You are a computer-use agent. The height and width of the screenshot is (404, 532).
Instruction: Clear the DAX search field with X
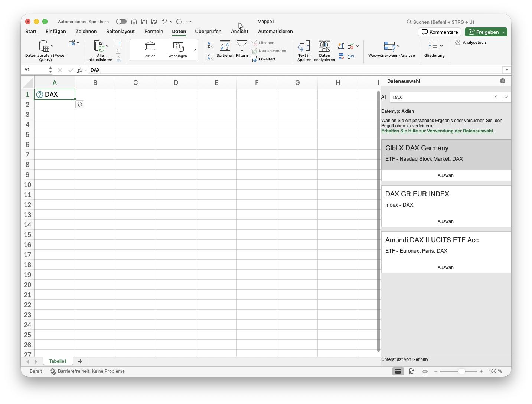[495, 97]
